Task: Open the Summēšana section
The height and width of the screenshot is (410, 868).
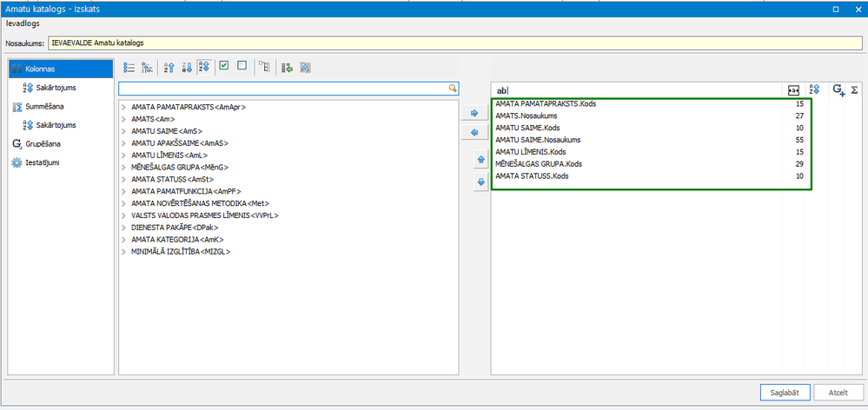Action: 40,106
